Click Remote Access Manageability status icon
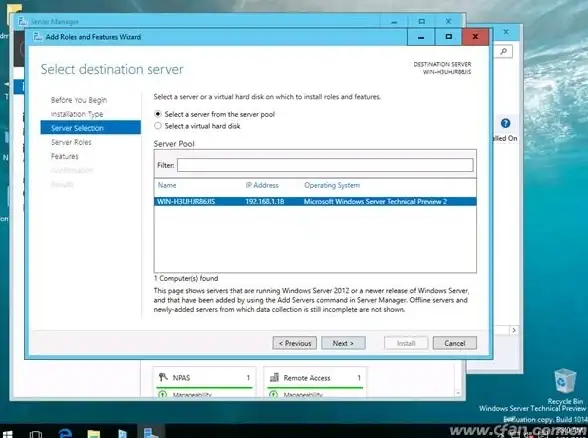 (x=274, y=394)
